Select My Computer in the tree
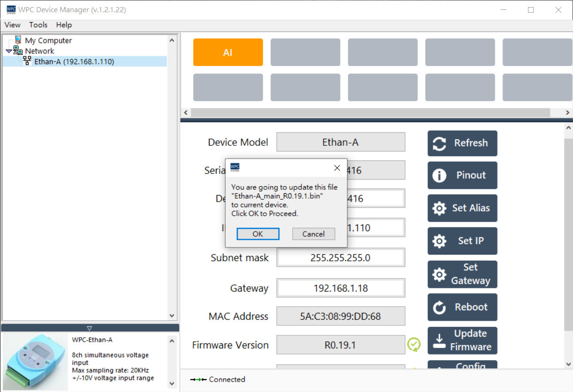The width and height of the screenshot is (573, 392). (48, 41)
